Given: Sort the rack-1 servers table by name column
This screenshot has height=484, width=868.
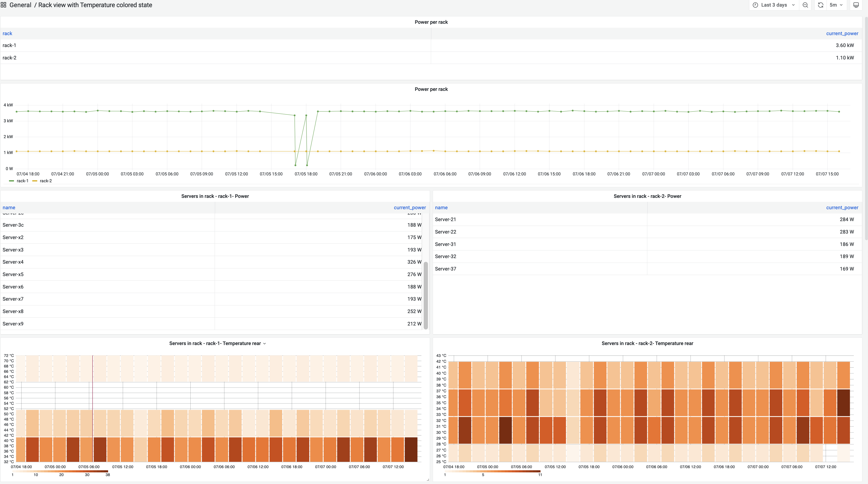Looking at the screenshot, I should pos(9,207).
